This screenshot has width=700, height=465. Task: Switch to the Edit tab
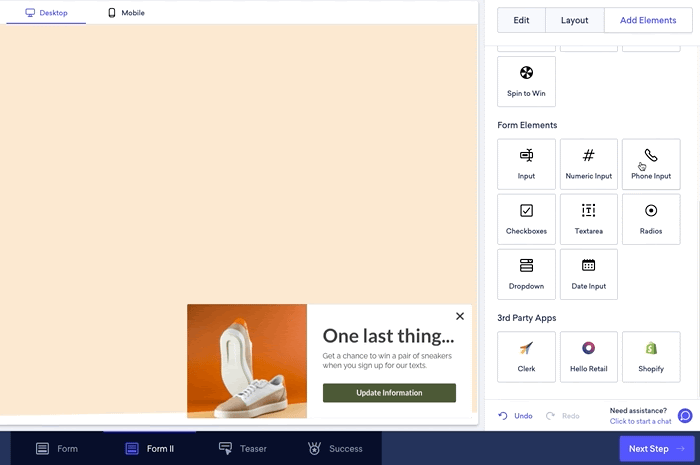pos(521,20)
